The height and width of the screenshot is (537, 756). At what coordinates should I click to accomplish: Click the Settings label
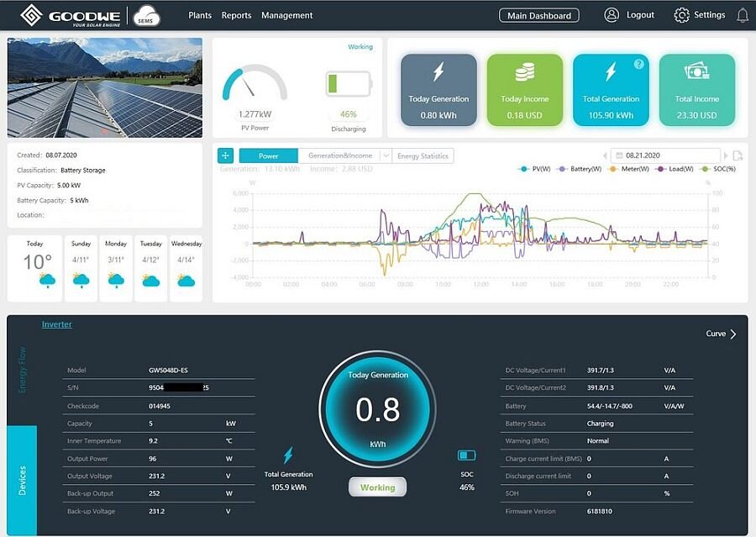pyautogui.click(x=709, y=15)
